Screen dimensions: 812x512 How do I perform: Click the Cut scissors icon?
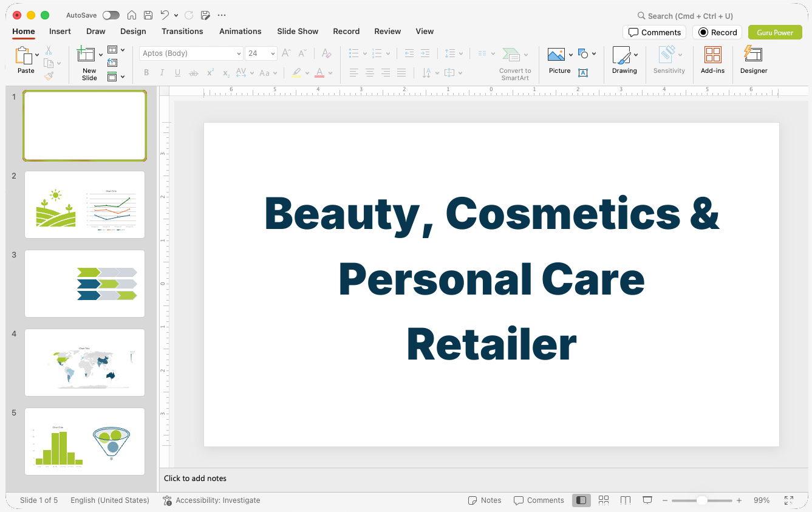[x=49, y=50]
